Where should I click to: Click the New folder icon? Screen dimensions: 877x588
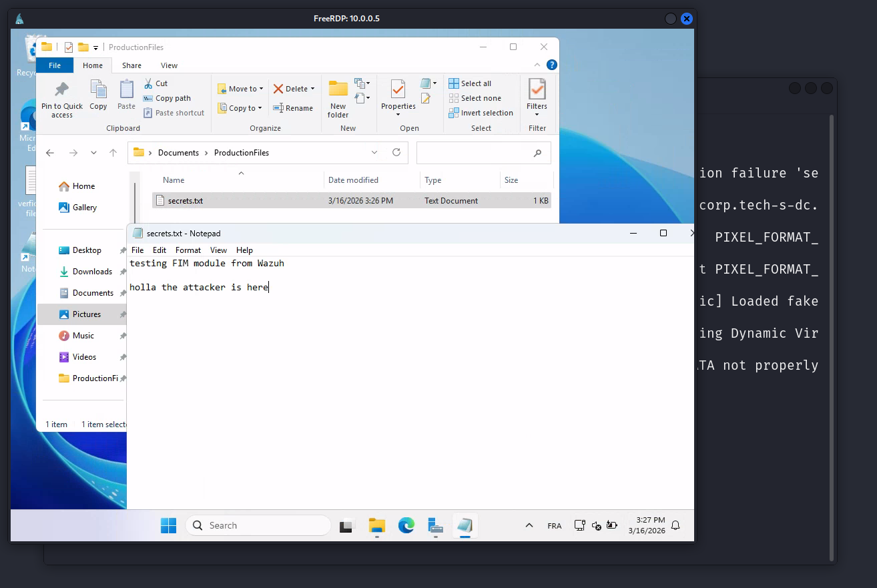click(x=338, y=89)
